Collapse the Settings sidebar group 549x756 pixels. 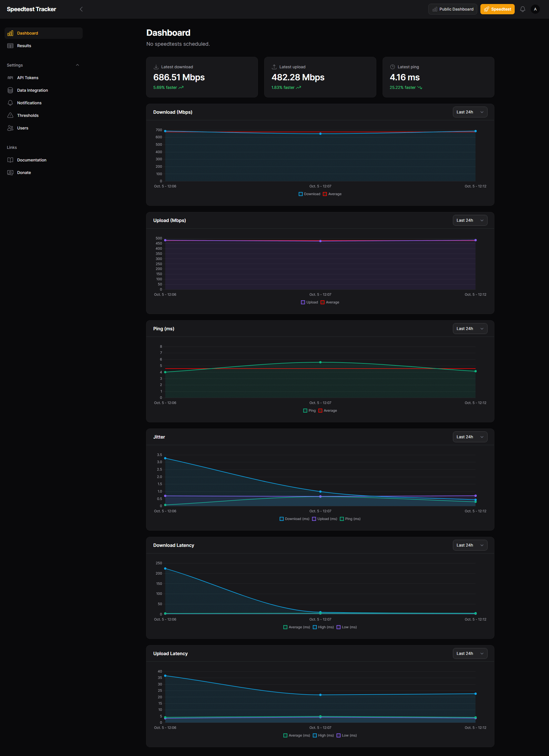[77, 65]
